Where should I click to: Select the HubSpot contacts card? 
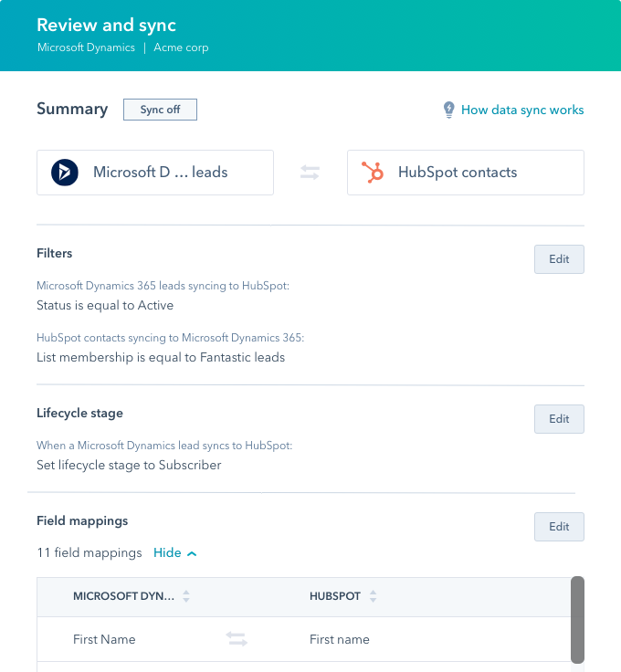(x=466, y=173)
